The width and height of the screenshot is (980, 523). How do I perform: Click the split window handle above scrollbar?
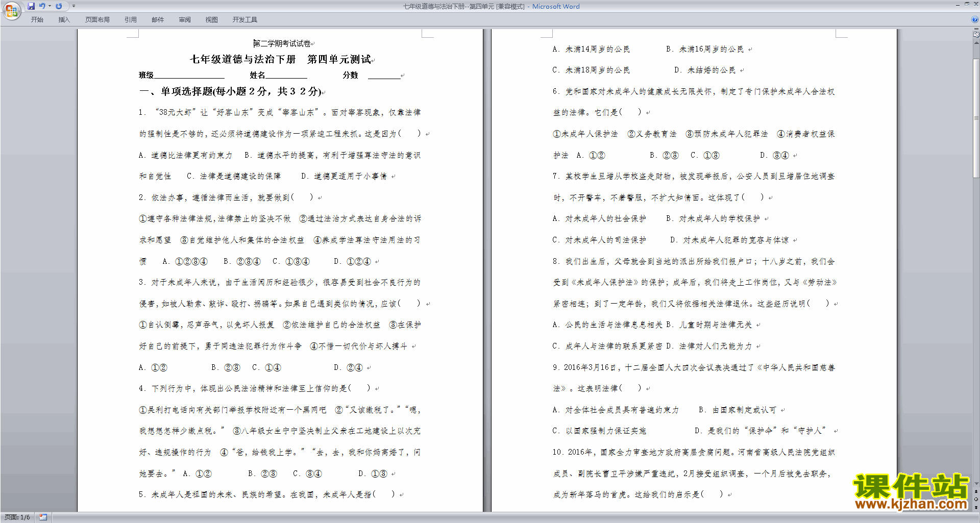976,29
